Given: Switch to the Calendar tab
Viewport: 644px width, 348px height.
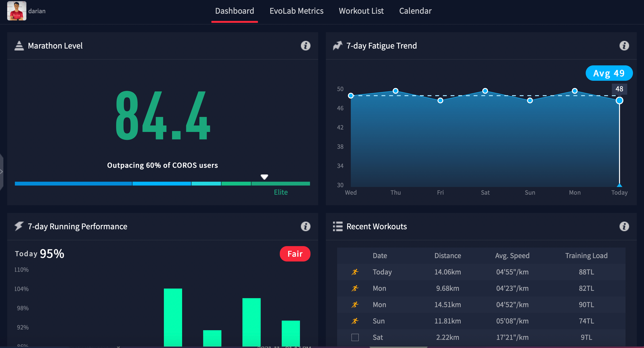Looking at the screenshot, I should [x=415, y=11].
